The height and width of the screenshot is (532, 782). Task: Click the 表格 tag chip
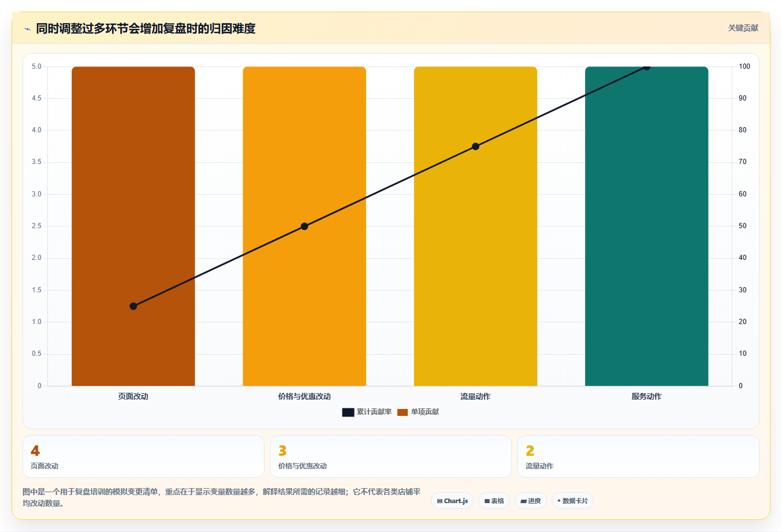pyautogui.click(x=494, y=501)
